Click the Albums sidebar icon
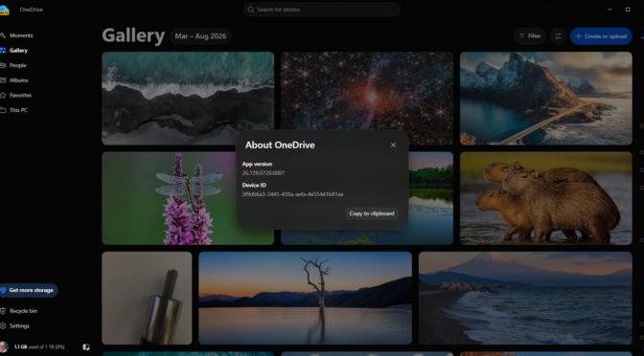Image resolution: width=644 pixels, height=356 pixels. 3,80
